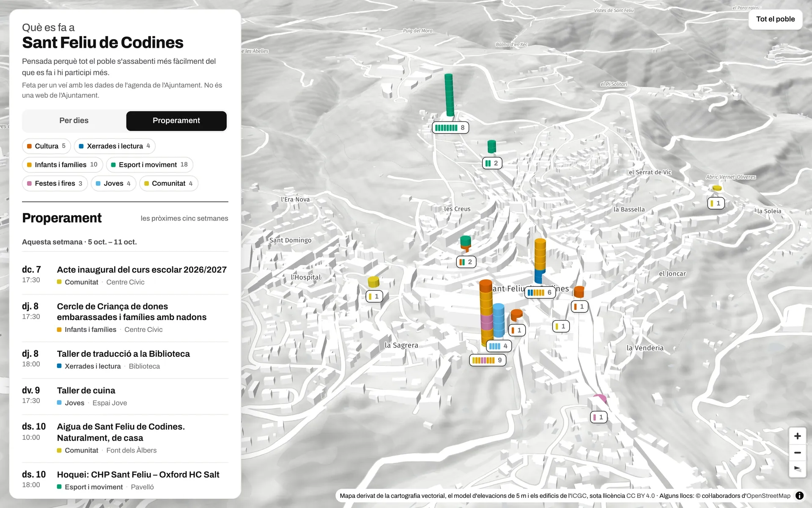Click the les Creus map label
Screen dimensions: 812x508
[x=457, y=209]
